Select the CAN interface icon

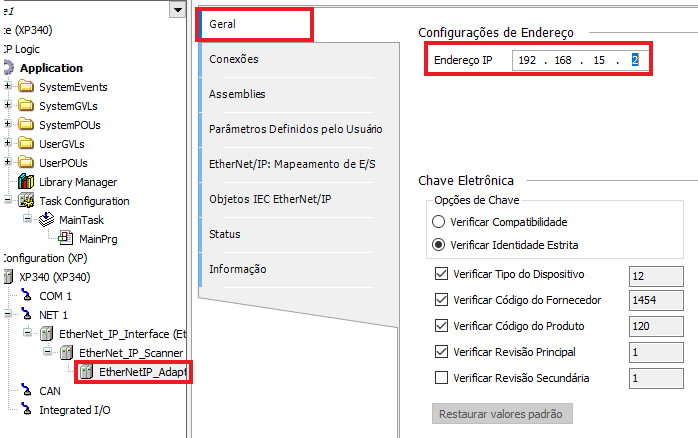tap(27, 391)
